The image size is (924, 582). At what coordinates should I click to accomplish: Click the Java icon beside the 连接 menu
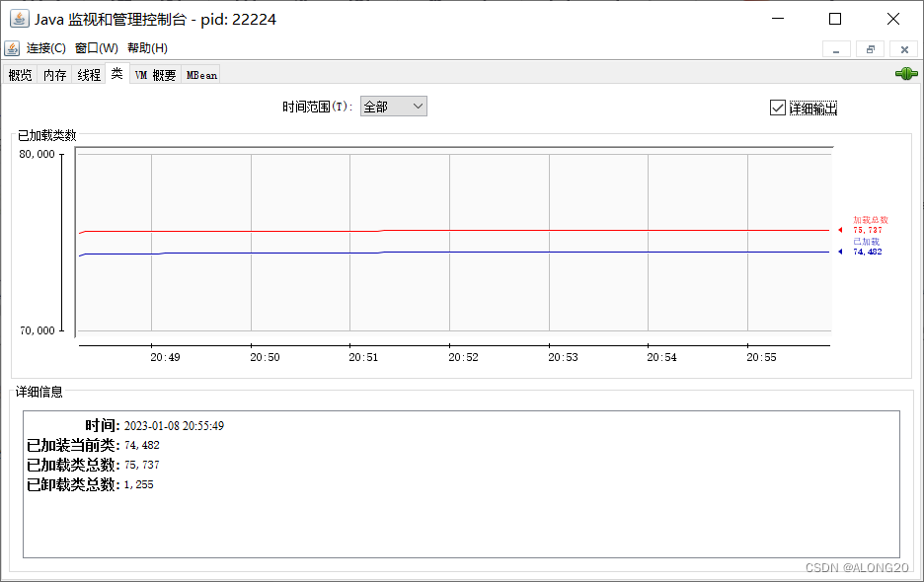12,48
